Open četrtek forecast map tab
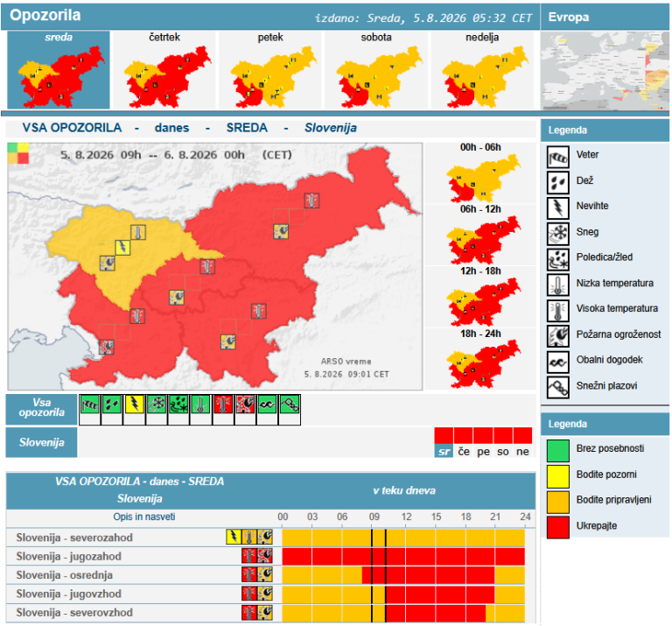The image size is (672, 626). tap(164, 69)
